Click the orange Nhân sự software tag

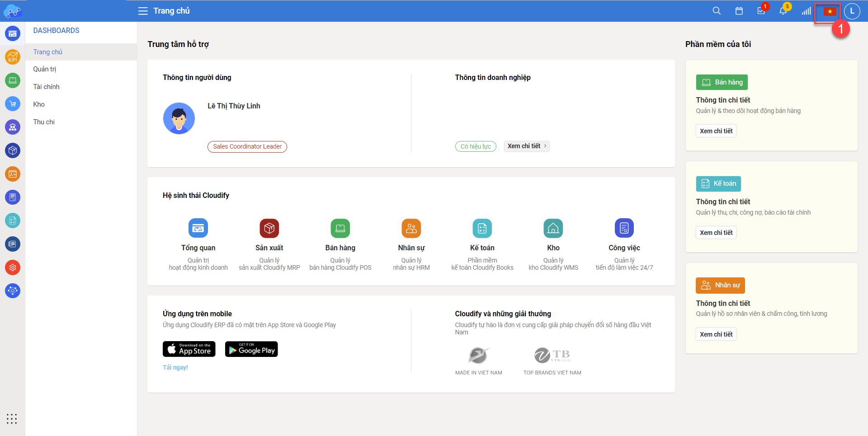[x=720, y=285]
